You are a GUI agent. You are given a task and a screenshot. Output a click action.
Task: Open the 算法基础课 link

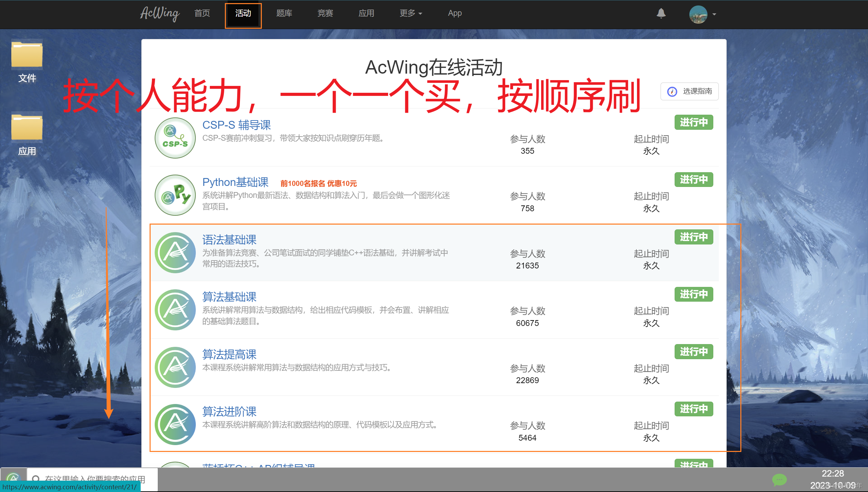[x=229, y=297]
